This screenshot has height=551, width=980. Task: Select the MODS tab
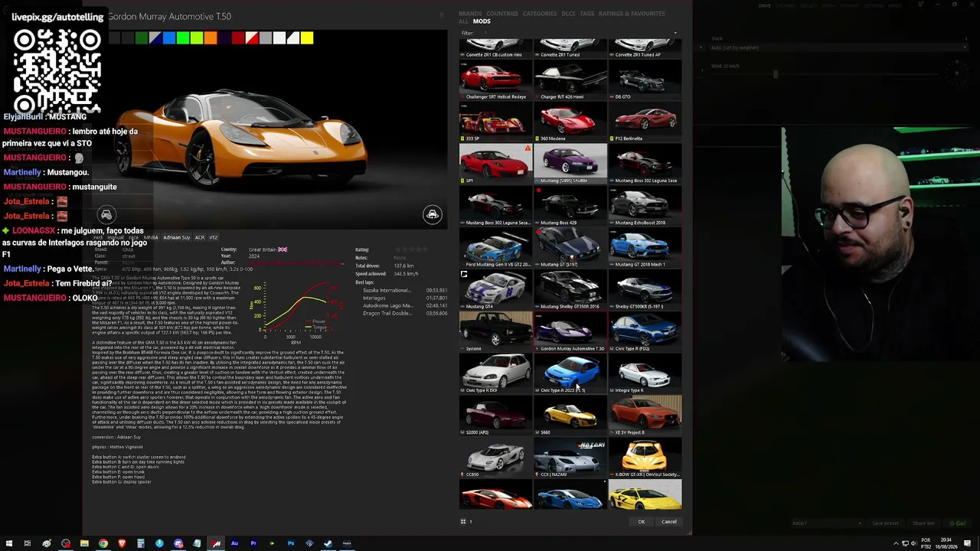(482, 21)
